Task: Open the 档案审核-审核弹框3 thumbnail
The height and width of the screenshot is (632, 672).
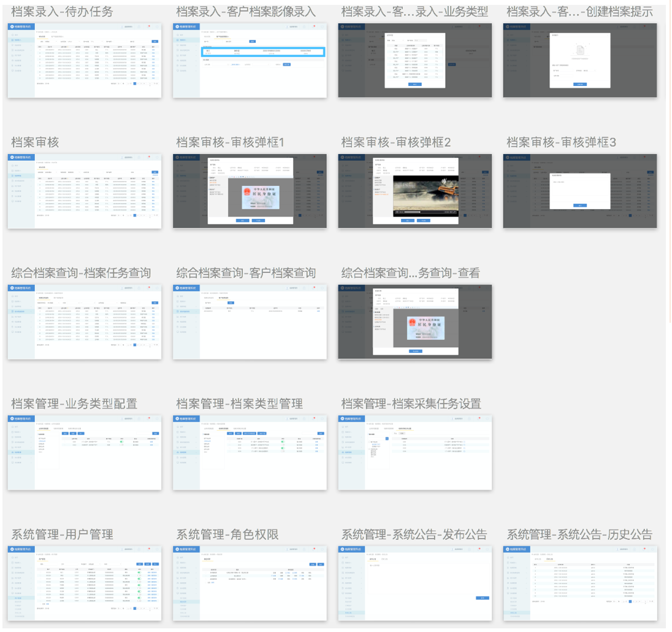Action: point(580,191)
